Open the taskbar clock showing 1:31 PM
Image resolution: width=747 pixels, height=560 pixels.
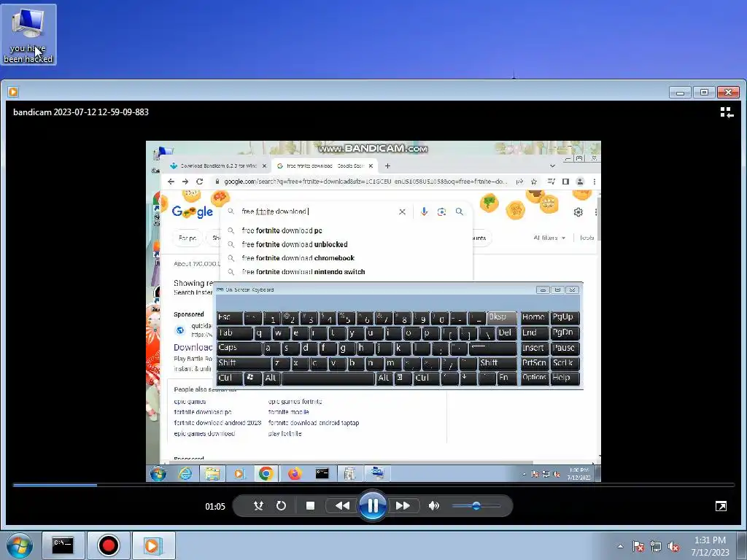[x=710, y=546]
